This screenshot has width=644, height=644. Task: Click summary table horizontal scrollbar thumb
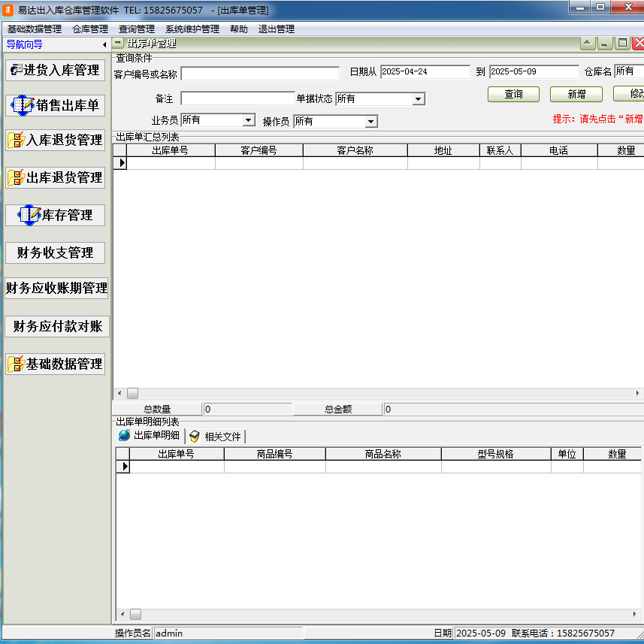coord(132,394)
